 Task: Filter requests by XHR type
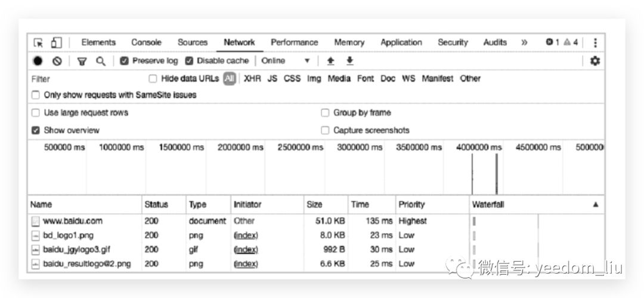pyautogui.click(x=252, y=78)
